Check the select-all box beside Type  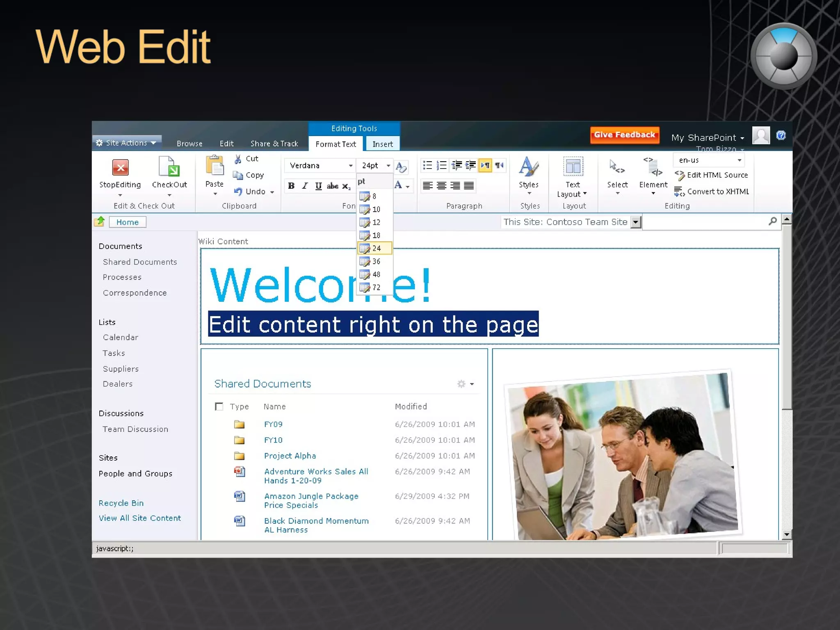219,406
